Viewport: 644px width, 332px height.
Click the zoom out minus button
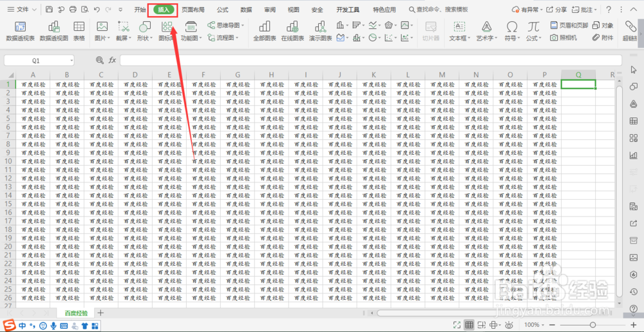551,325
